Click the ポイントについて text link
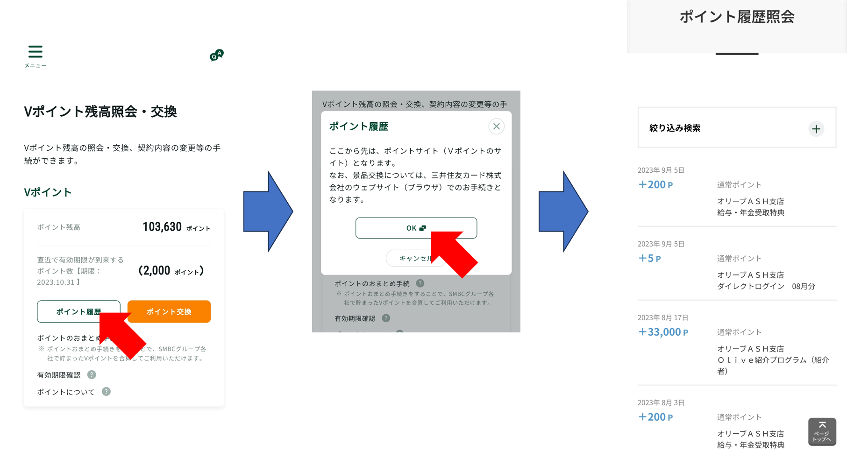This screenshot has width=868, height=465. coord(66,392)
